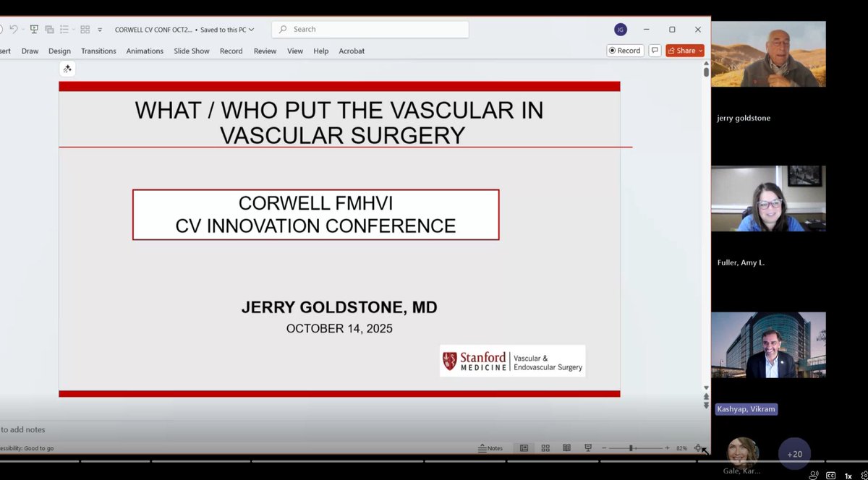
Task: Open Slide Sorter view from status bar
Action: (x=545, y=448)
